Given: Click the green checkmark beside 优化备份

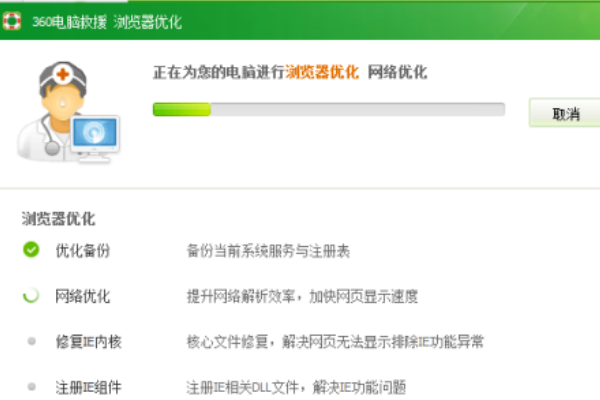Looking at the screenshot, I should click(x=31, y=250).
